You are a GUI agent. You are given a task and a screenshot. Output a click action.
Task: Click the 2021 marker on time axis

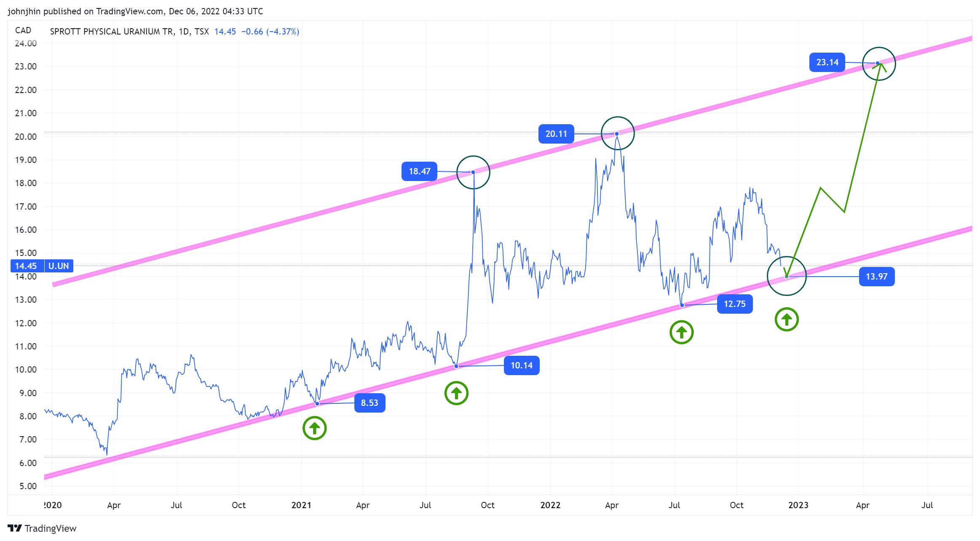click(301, 505)
